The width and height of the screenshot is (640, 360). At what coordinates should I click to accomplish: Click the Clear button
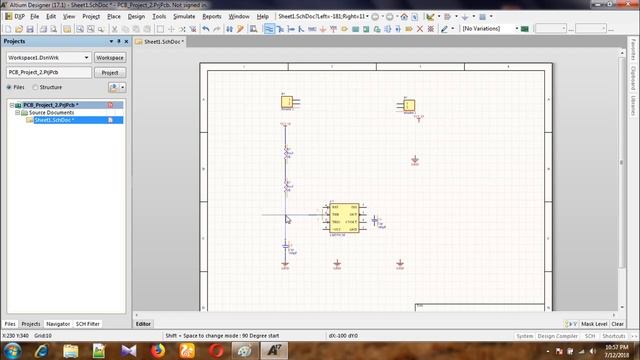pos(617,324)
